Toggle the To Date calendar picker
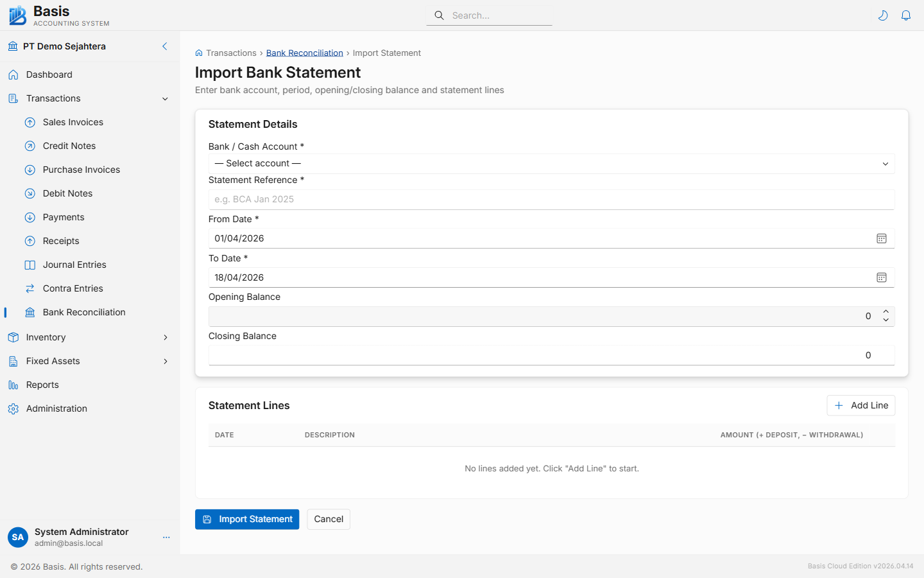Viewport: 924px width, 578px height. 882,277
